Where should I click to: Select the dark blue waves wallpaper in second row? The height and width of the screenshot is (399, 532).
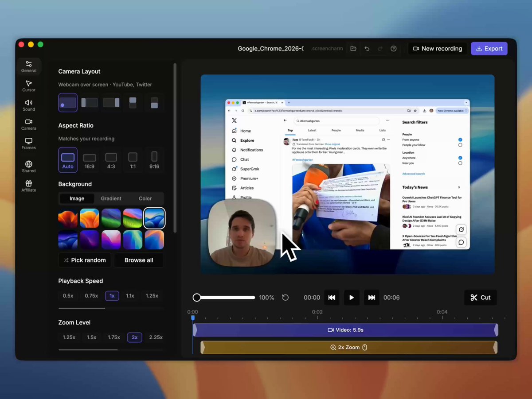[68, 240]
